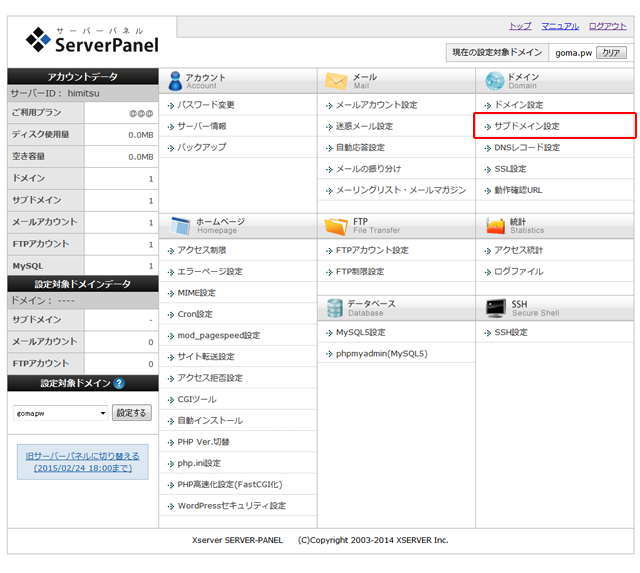
Task: Click the Homepage section monitor icon
Action: point(178,225)
